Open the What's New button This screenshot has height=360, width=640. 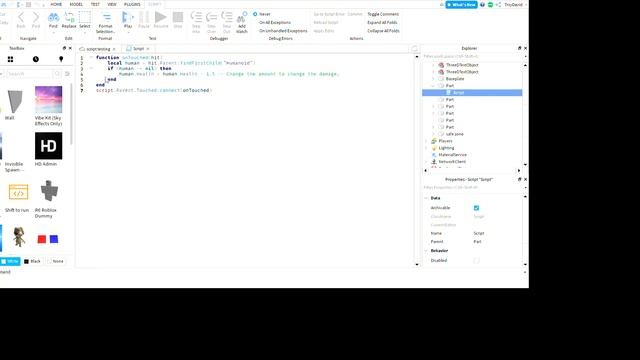click(x=462, y=4)
